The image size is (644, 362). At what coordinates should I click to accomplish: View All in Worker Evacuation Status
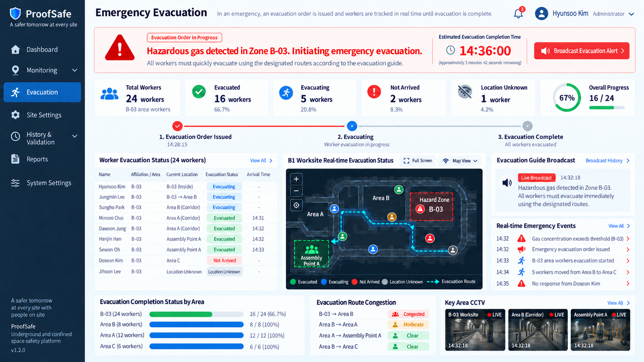(x=261, y=160)
